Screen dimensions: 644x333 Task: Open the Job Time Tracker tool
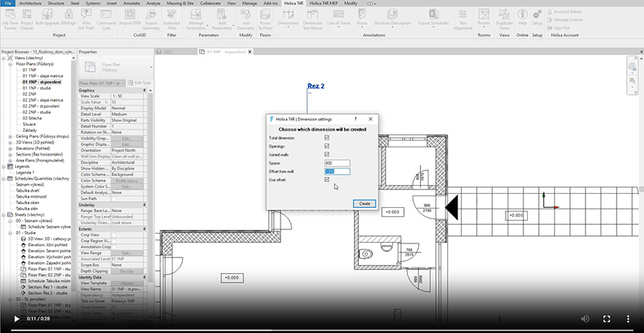pyautogui.click(x=10, y=19)
